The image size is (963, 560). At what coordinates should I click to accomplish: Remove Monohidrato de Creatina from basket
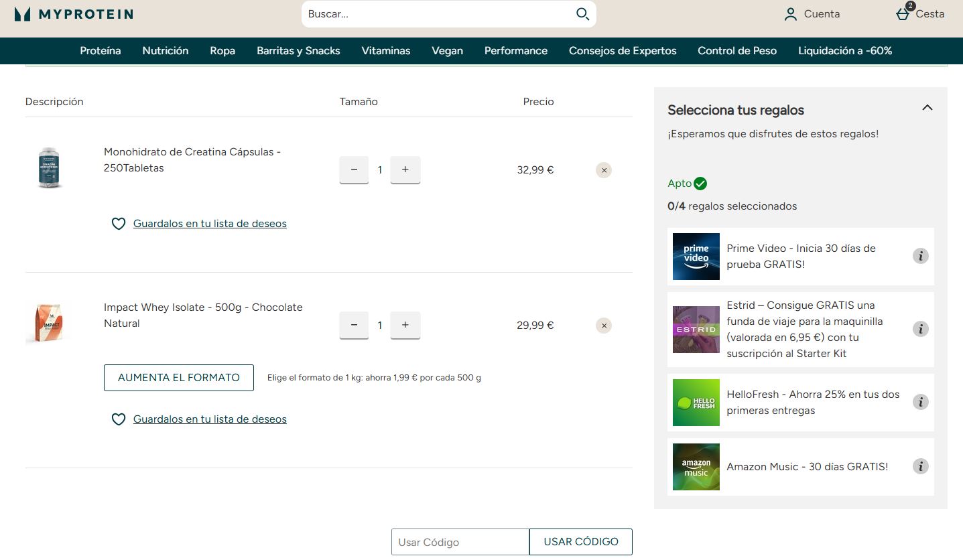[x=604, y=170]
